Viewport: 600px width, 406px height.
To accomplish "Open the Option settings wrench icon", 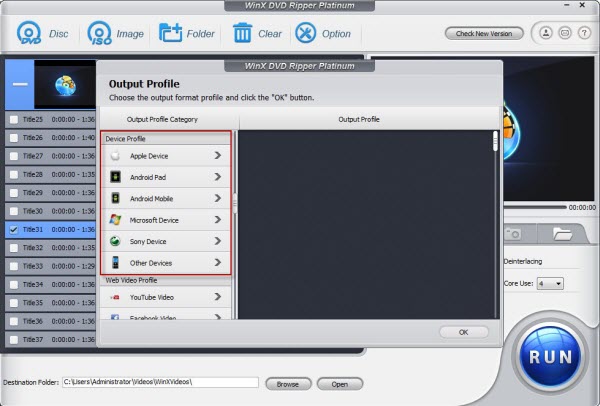I will 305,33.
